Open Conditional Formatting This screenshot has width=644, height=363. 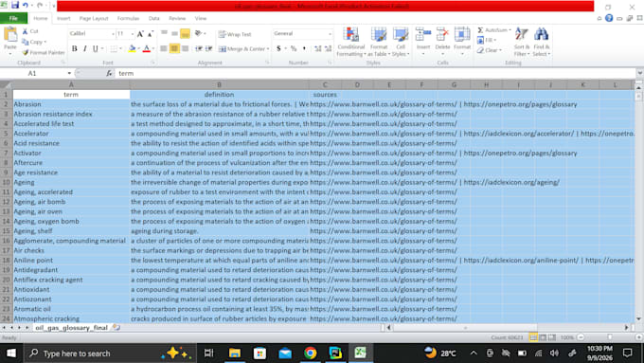[x=351, y=42]
